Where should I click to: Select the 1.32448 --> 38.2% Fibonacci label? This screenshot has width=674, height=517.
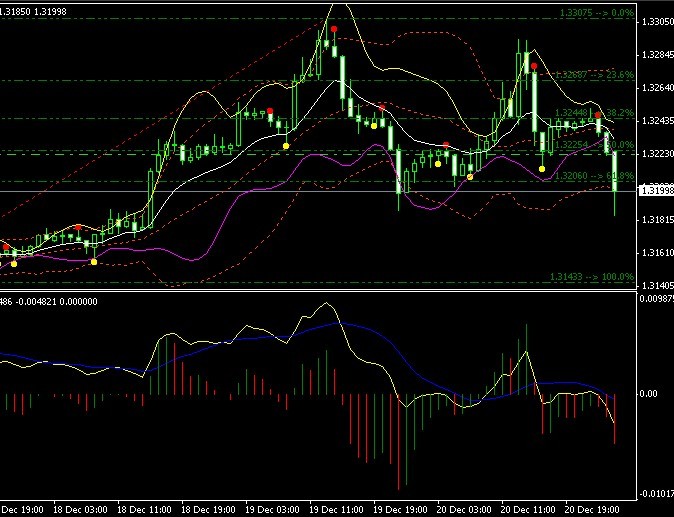click(594, 113)
